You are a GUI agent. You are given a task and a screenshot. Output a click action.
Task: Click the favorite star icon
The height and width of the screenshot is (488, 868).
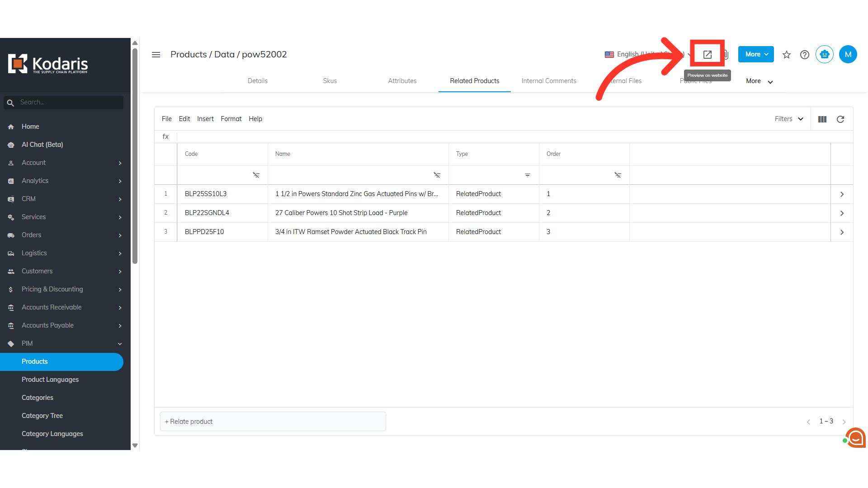point(787,55)
